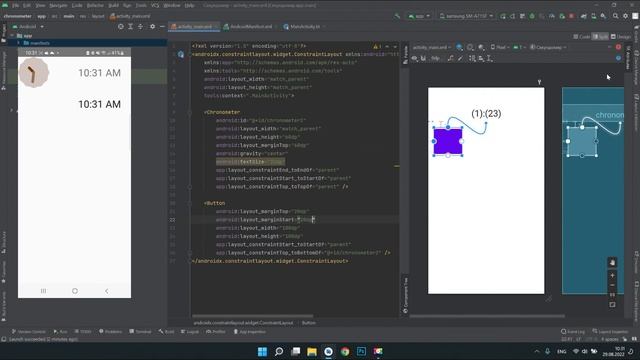The width and height of the screenshot is (640, 360).
Task: Open the Build menu
Action: (x=113, y=6)
